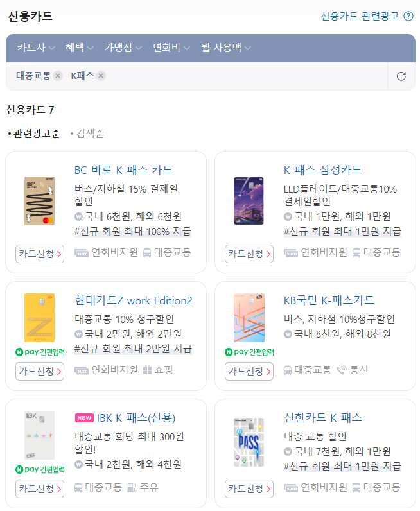
Task: Open the 연회비 filter menu
Action: (171, 48)
